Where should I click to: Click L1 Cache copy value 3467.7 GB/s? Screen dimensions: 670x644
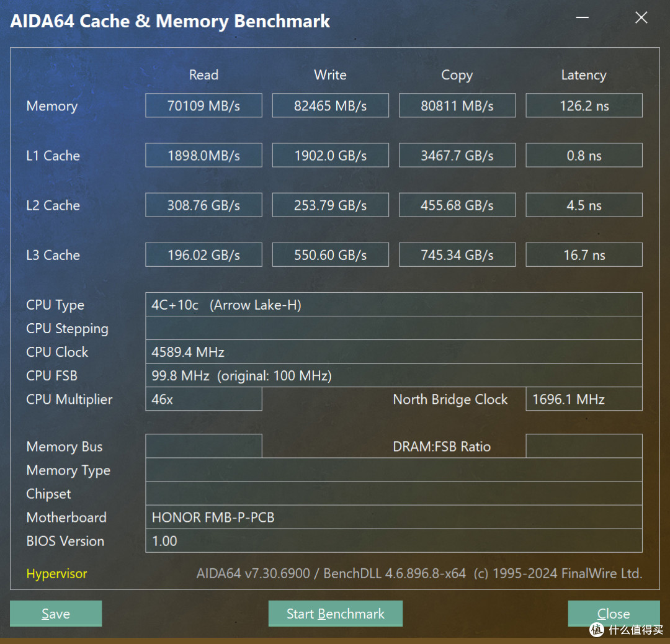tap(457, 155)
